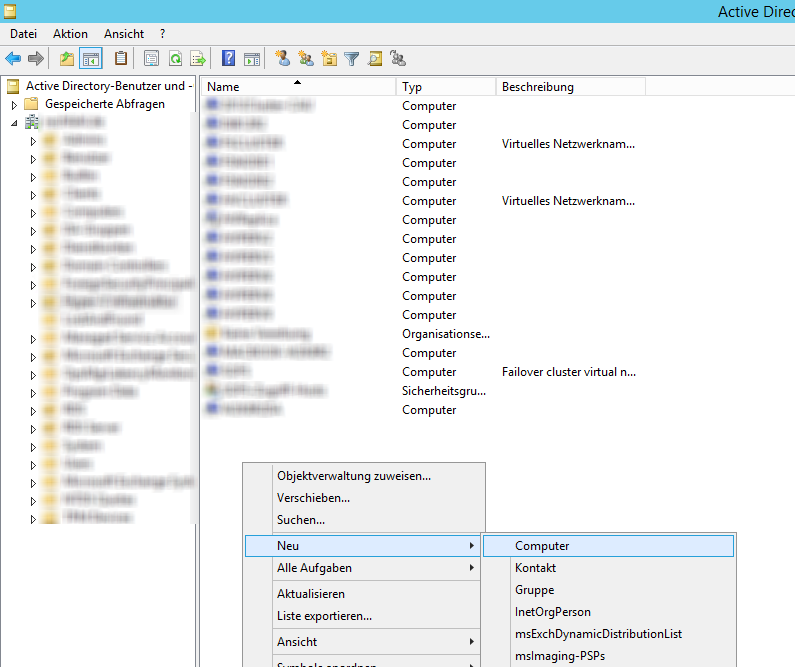The height and width of the screenshot is (667, 795).
Task: Click the clipboard paste toolbar icon
Action: (121, 59)
